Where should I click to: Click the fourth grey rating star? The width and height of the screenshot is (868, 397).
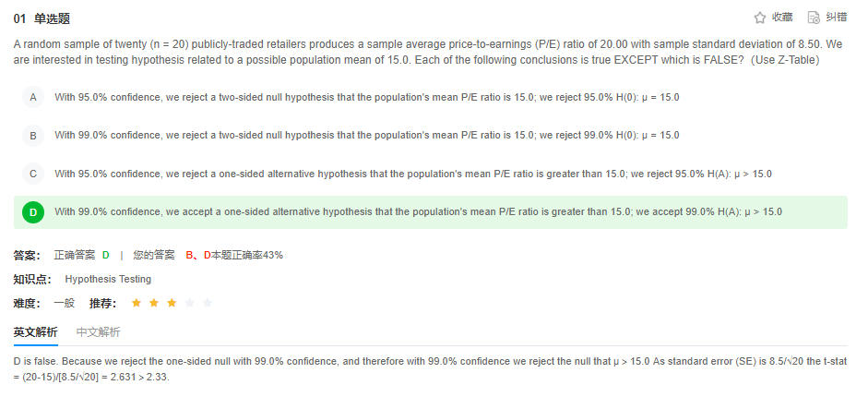coord(189,303)
